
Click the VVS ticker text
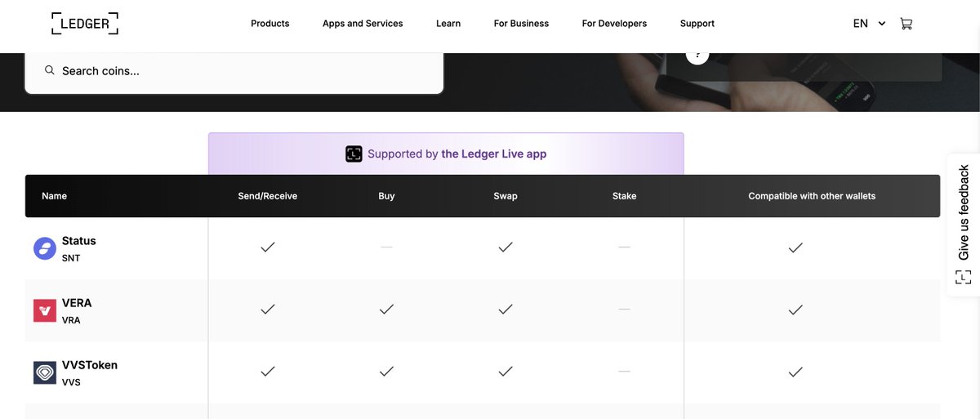point(71,382)
